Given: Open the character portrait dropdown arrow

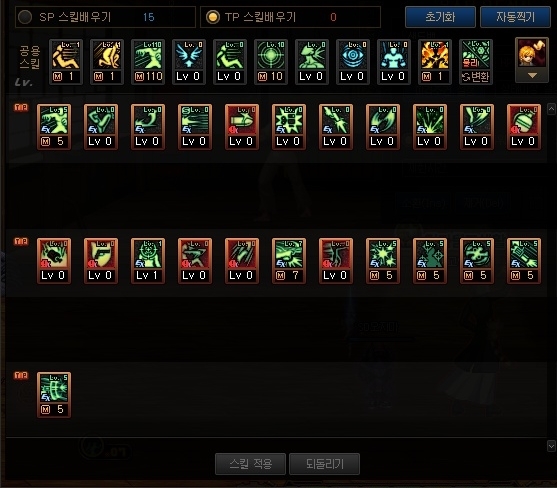Looking at the screenshot, I should click(532, 75).
